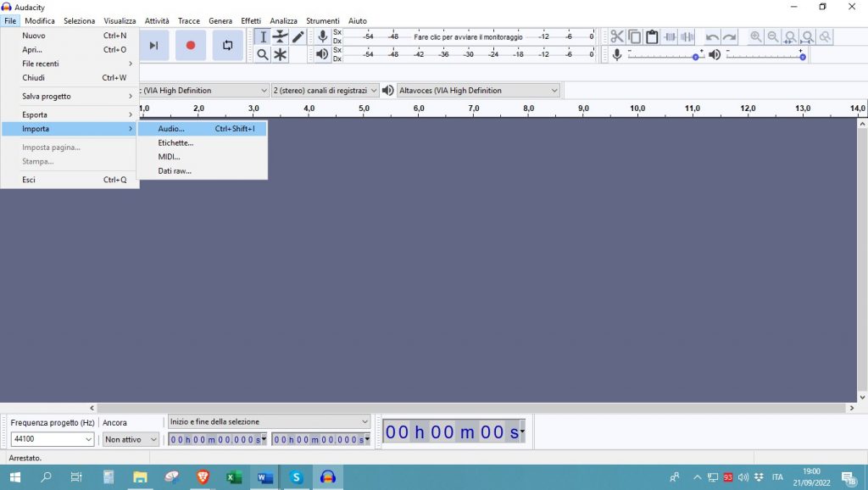Open the recording channels dropdown
Viewport: 868px width, 490px height.
tap(325, 91)
